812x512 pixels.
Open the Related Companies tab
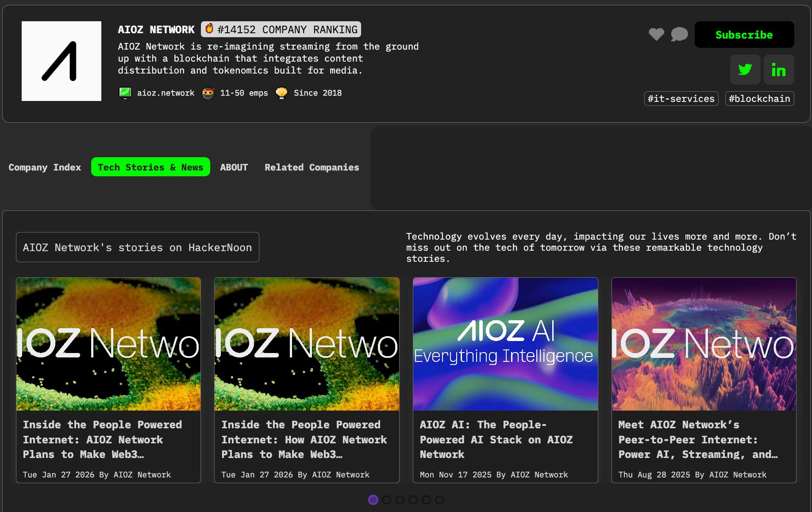pos(312,167)
